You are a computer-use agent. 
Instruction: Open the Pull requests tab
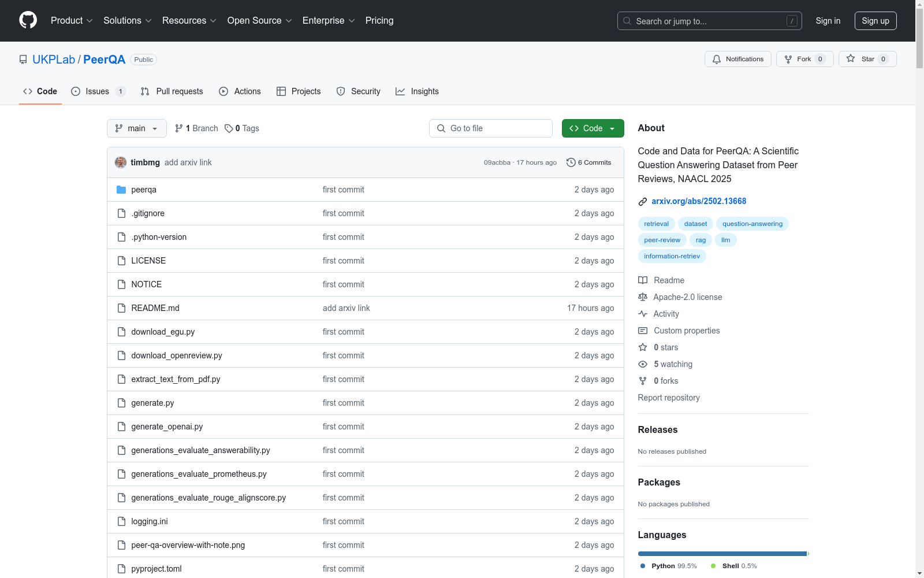pos(172,91)
